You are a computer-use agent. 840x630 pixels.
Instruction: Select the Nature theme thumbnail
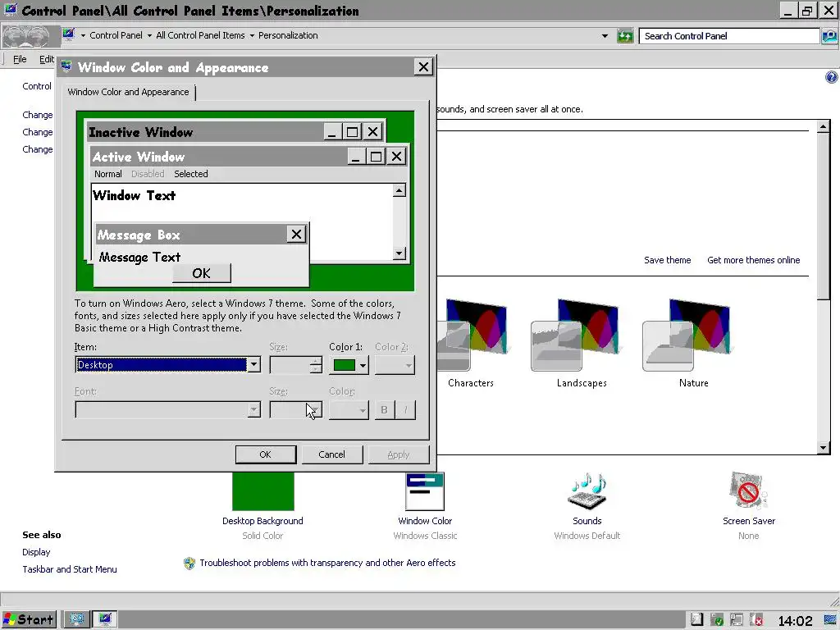click(x=687, y=336)
